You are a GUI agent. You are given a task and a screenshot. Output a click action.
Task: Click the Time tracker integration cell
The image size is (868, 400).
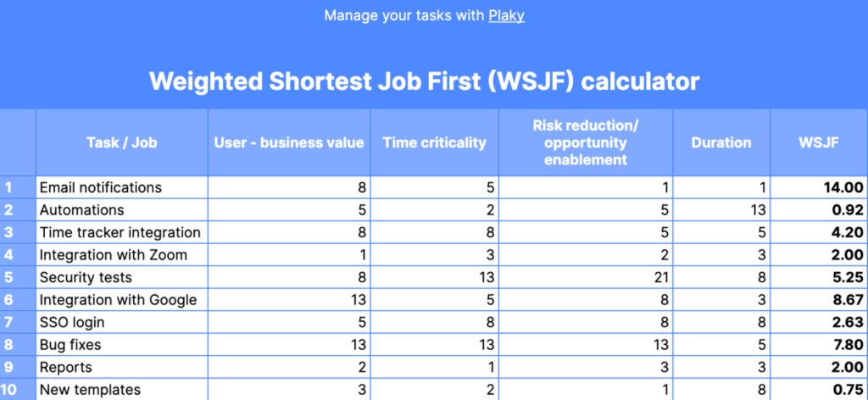click(120, 232)
